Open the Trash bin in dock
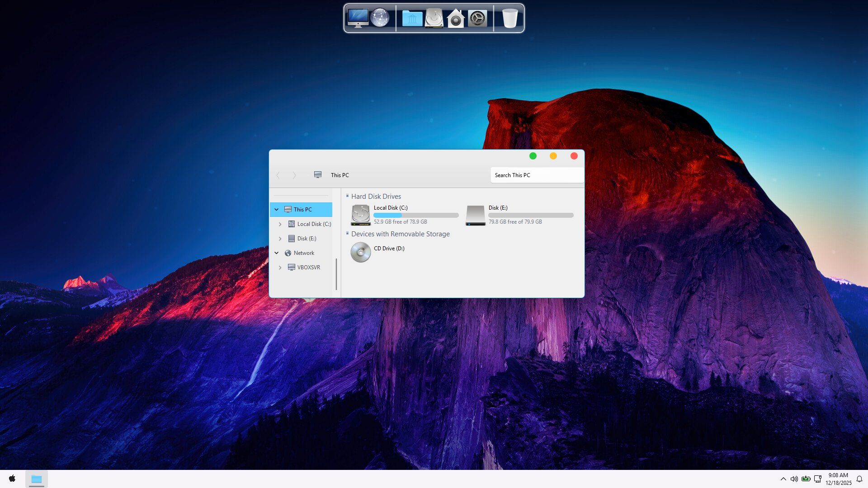Viewport: 868px width, 488px height. click(x=509, y=19)
